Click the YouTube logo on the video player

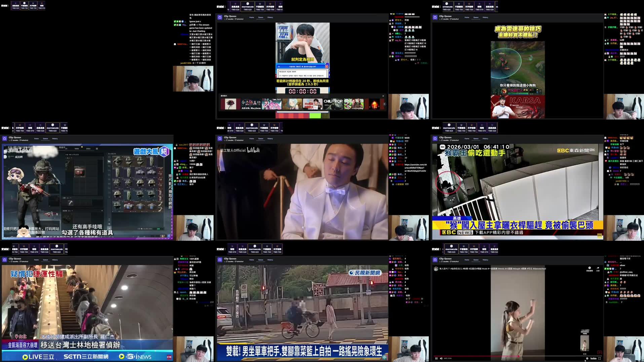(594, 358)
